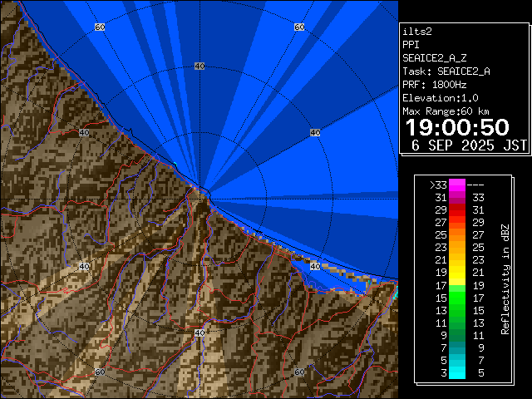Click the 19:00:50 timestamp
The width and height of the screenshot is (532, 399).
[456, 126]
